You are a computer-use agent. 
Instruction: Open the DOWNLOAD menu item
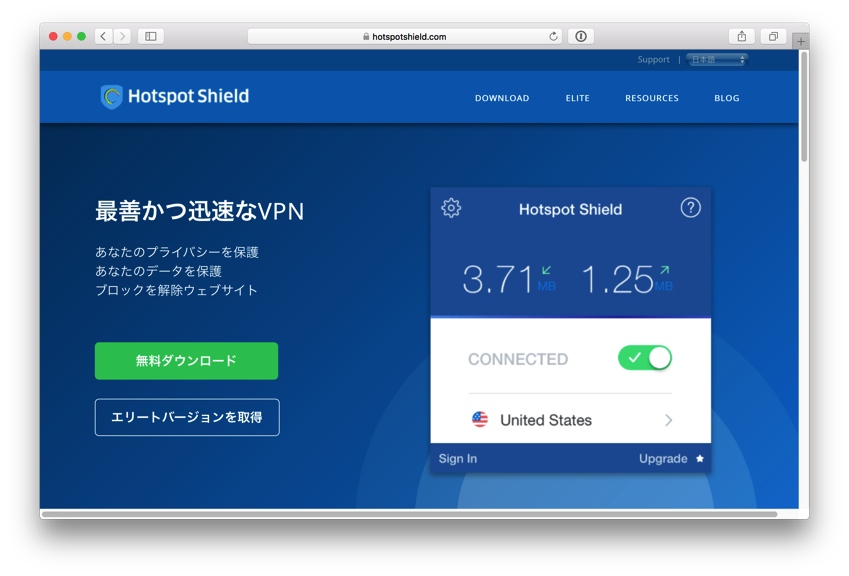[x=502, y=98]
